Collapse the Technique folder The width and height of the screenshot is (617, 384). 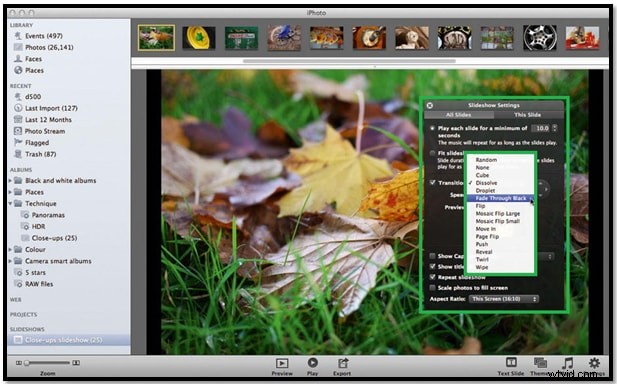[10, 203]
